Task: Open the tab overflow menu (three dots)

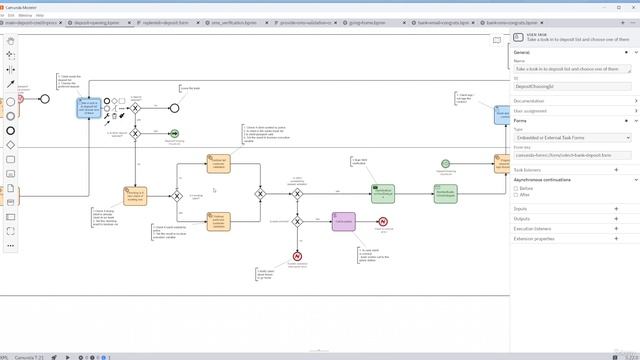Action: (633, 23)
